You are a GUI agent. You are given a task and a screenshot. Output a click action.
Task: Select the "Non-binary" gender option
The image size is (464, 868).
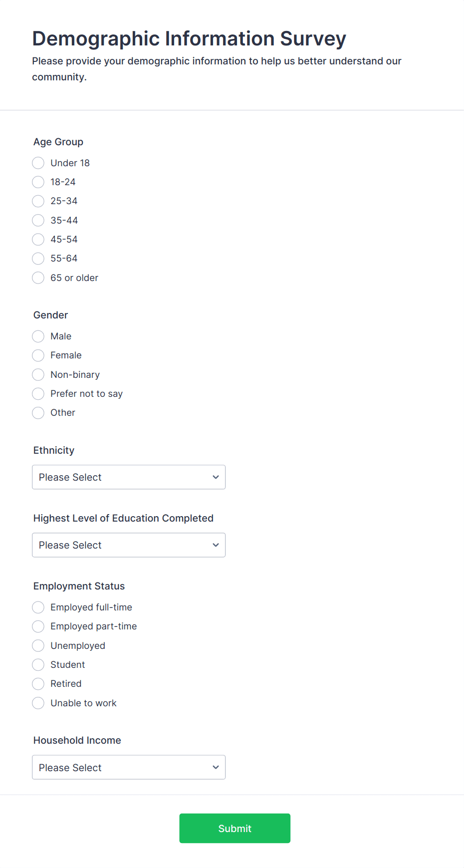coord(38,374)
